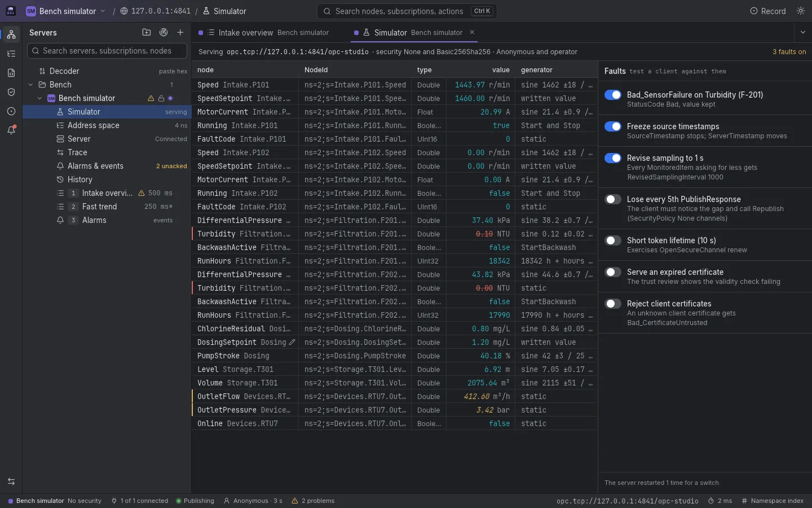Enable Short token lifetime (10 s)
The height and width of the screenshot is (508, 812).
(613, 240)
